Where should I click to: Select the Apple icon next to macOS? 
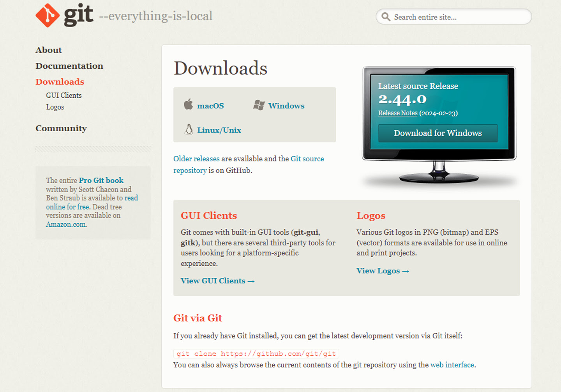pyautogui.click(x=189, y=104)
